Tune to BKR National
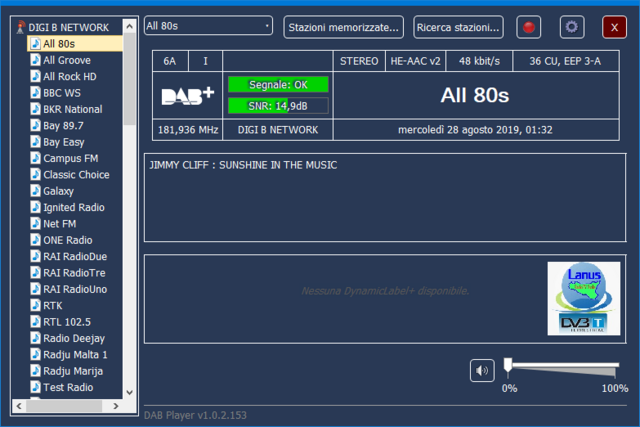The image size is (640, 427). coord(73,109)
